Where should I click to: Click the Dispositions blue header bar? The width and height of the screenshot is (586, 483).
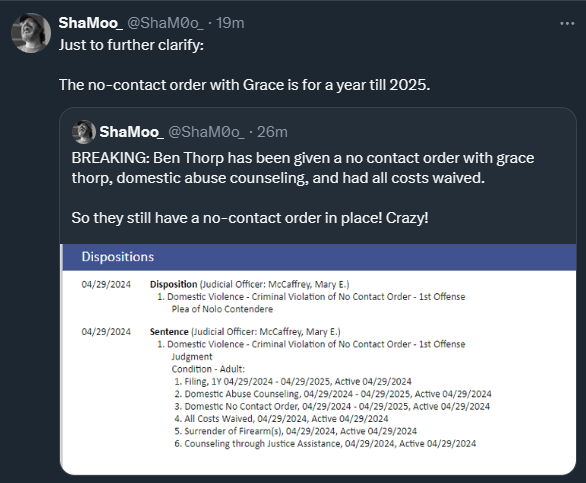point(318,257)
